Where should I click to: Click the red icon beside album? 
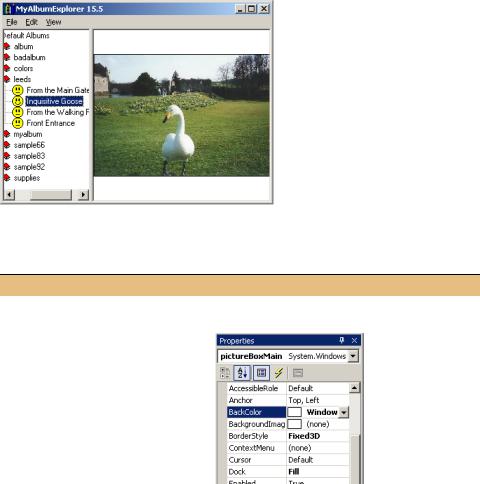tap(7, 46)
